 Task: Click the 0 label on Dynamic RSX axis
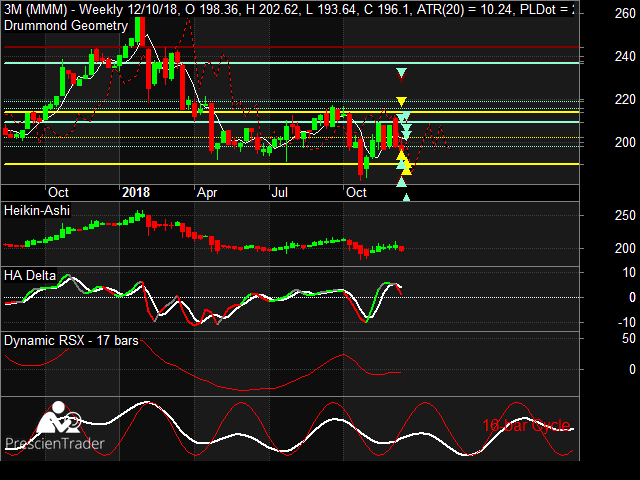(x=632, y=369)
